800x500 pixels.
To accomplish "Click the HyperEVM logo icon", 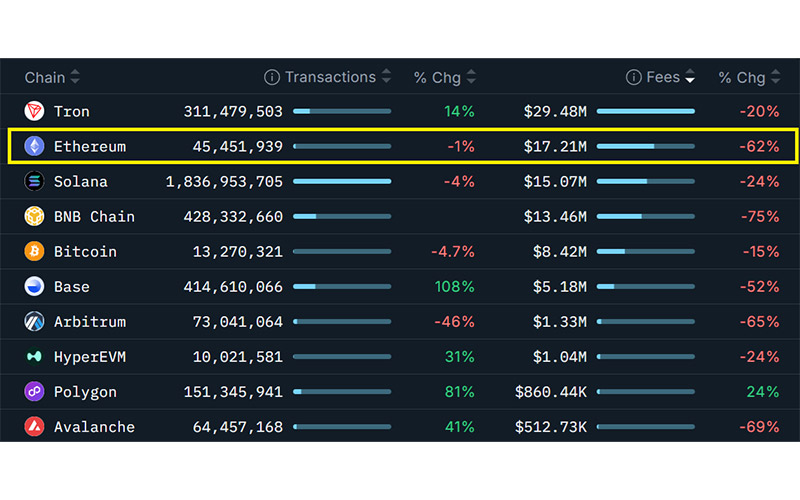I will 35,356.
